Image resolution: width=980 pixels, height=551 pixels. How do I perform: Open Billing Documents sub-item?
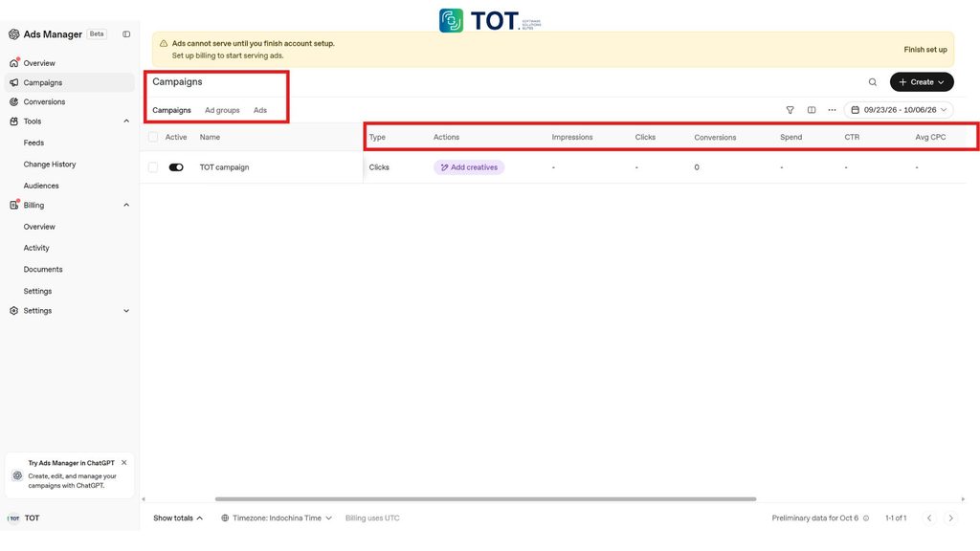(x=43, y=269)
